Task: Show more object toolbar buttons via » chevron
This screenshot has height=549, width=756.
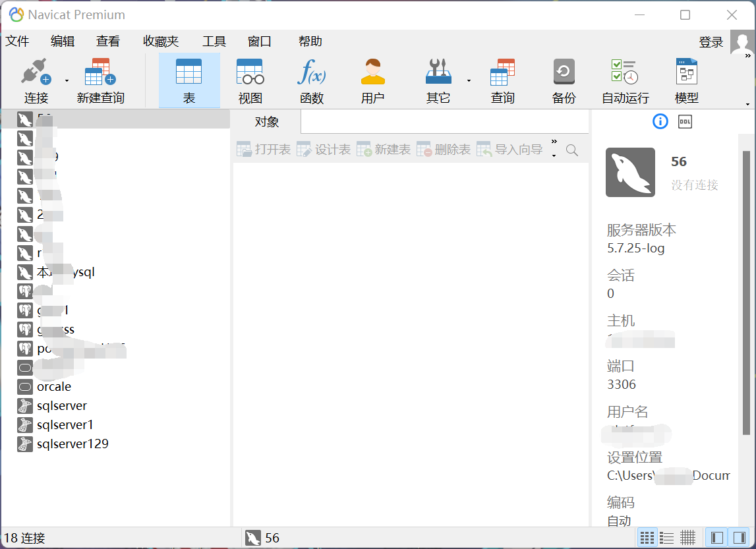Action: pyautogui.click(x=554, y=141)
